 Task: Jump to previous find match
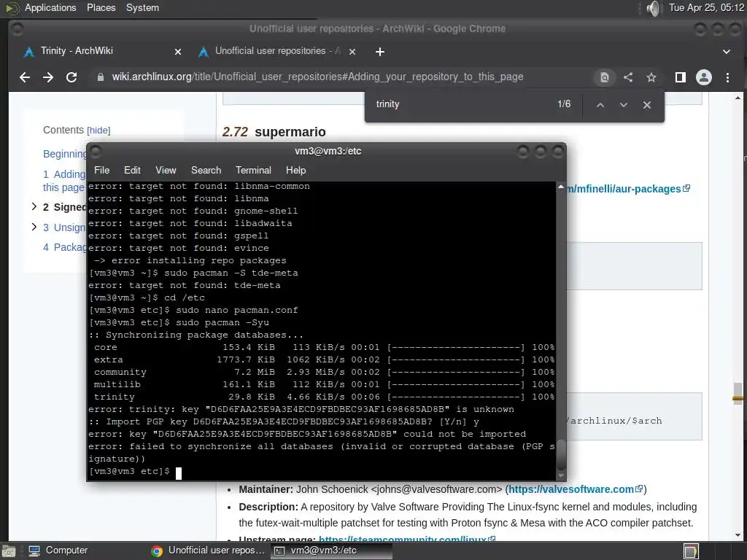(600, 105)
